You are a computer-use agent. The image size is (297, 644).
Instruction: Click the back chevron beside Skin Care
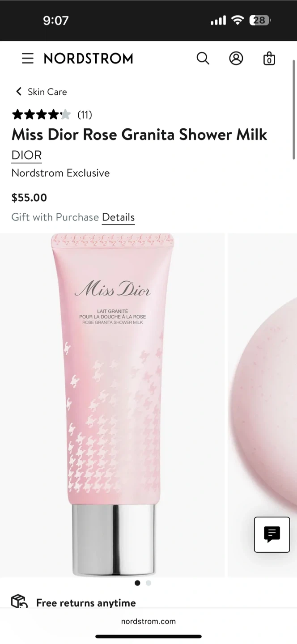point(18,92)
